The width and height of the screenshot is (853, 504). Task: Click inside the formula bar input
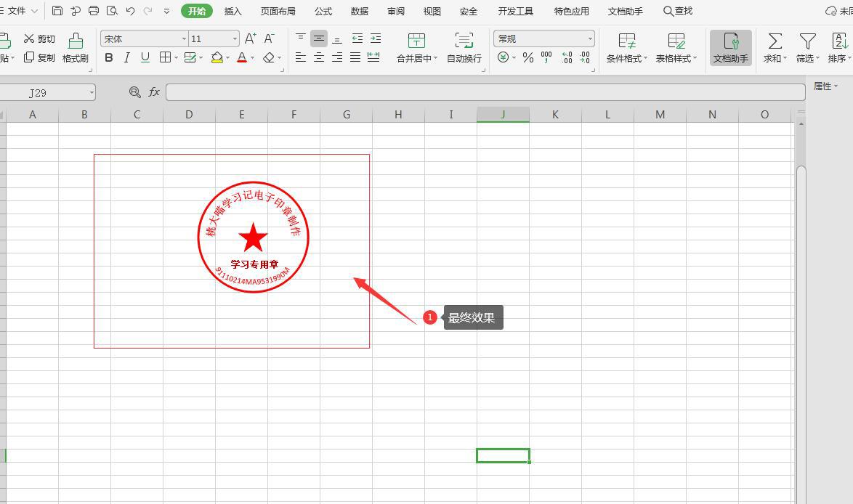[485, 92]
